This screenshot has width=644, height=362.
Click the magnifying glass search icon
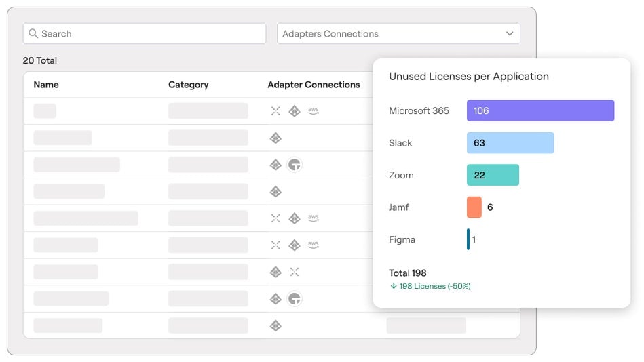pos(33,34)
